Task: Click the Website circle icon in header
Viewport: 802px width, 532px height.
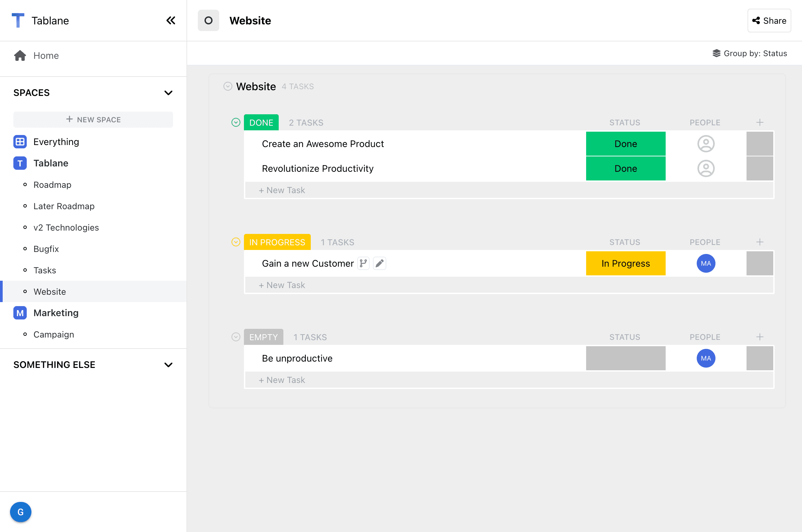Action: click(x=208, y=21)
